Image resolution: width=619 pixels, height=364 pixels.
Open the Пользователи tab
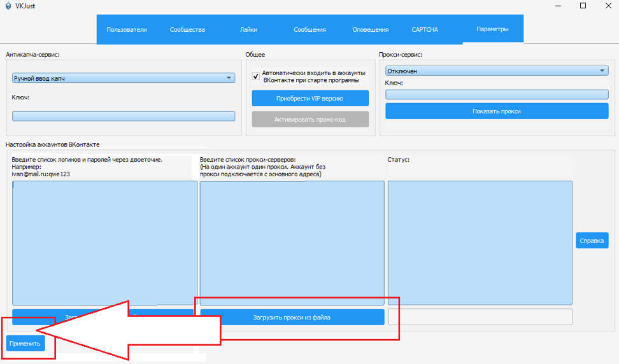coord(127,30)
